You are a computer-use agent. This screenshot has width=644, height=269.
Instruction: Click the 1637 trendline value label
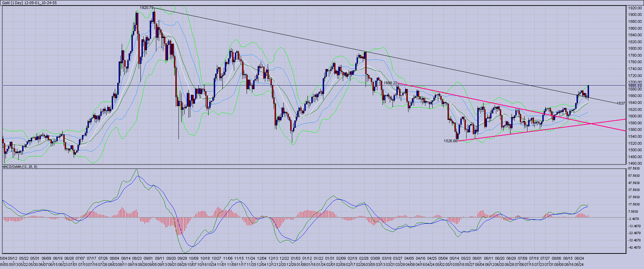[x=621, y=103]
